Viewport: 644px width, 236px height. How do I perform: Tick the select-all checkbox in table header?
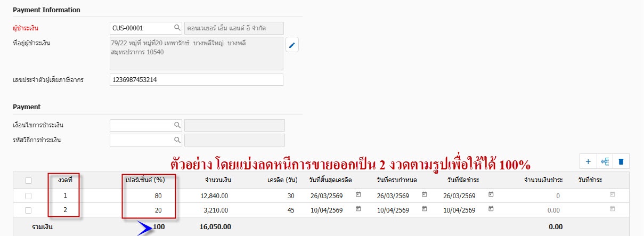tap(29, 181)
